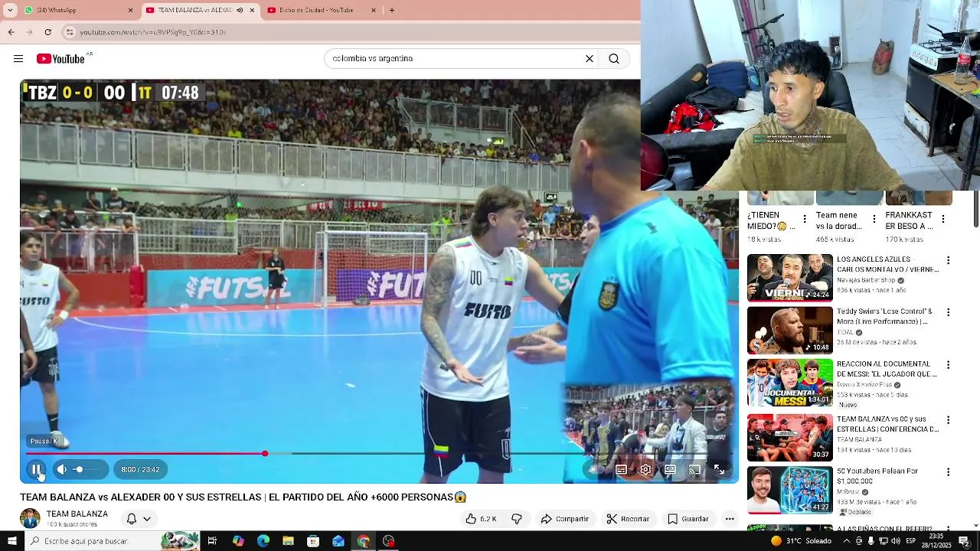
Task: Open the TEAM BALANZA channel name link
Action: (x=77, y=514)
